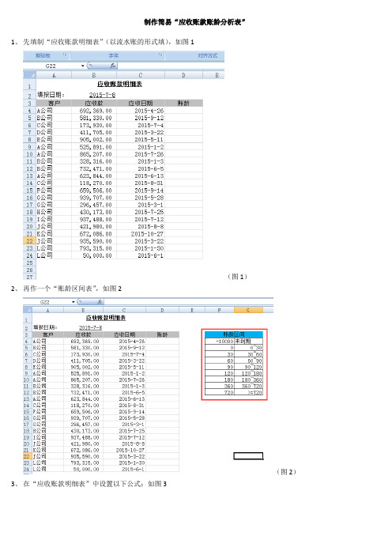392x555 pixels.
Task: Click the 账龄 header cell in figure 1
Action: (183, 103)
